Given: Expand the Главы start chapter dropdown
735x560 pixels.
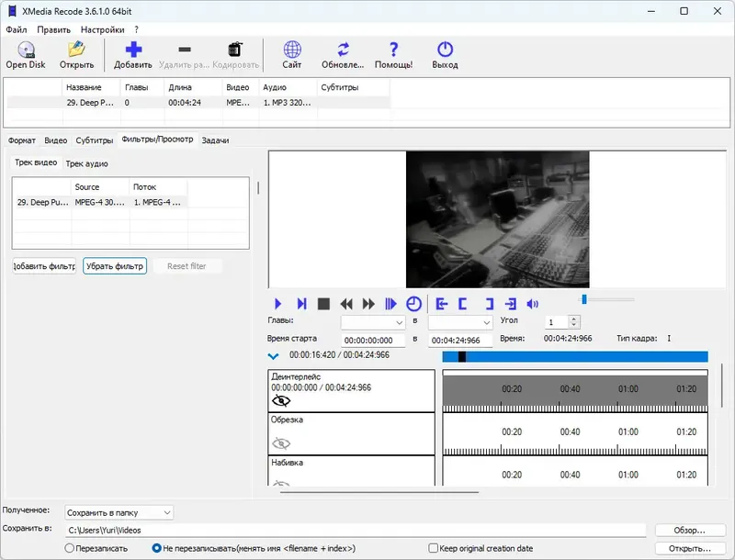Looking at the screenshot, I should coord(373,323).
